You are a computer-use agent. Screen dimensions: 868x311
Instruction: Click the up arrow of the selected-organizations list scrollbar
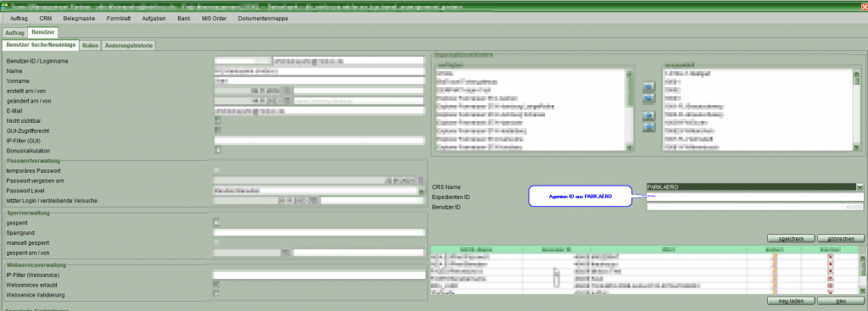tap(857, 73)
